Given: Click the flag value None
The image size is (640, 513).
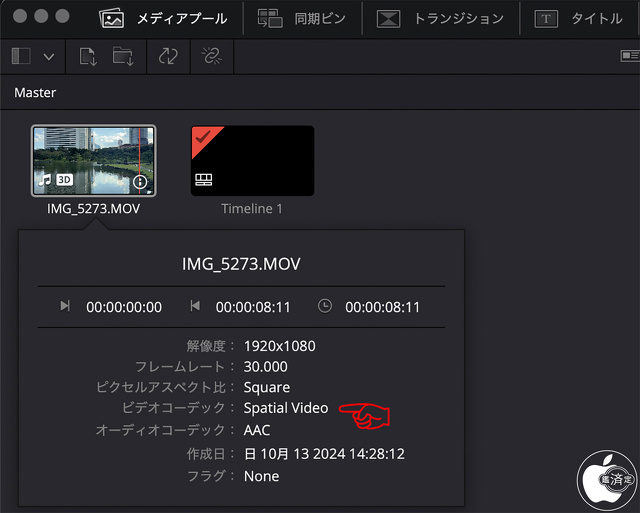Looking at the screenshot, I should pyautogui.click(x=262, y=476).
